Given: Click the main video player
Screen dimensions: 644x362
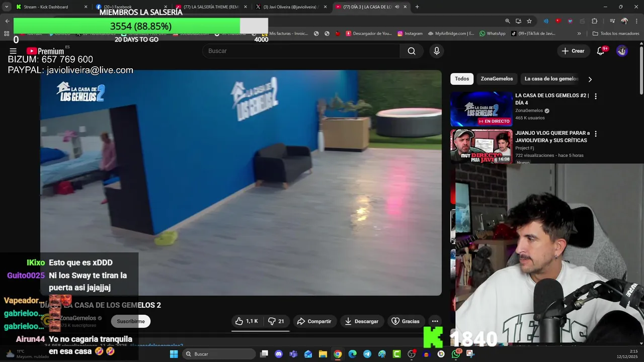Looking at the screenshot, I should (x=241, y=183).
